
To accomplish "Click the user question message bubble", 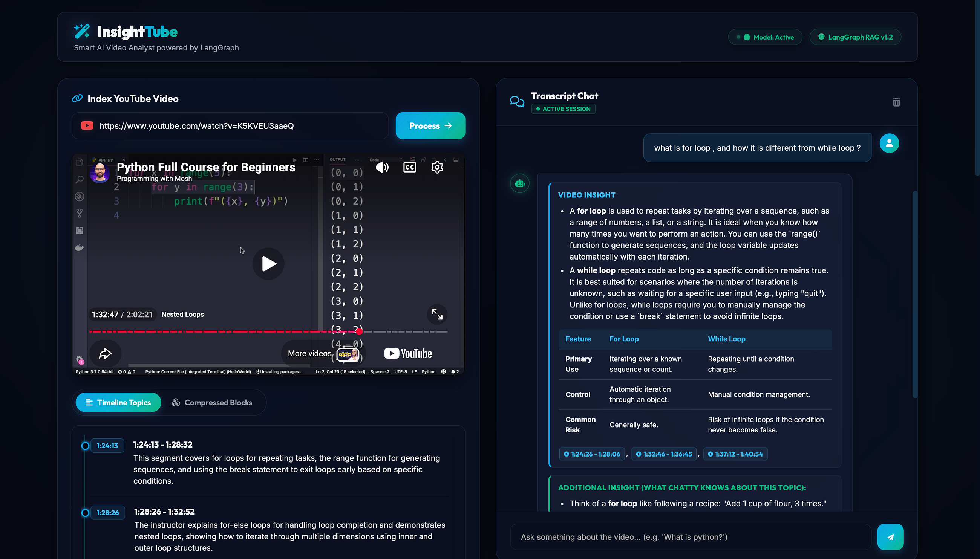I will click(x=757, y=148).
